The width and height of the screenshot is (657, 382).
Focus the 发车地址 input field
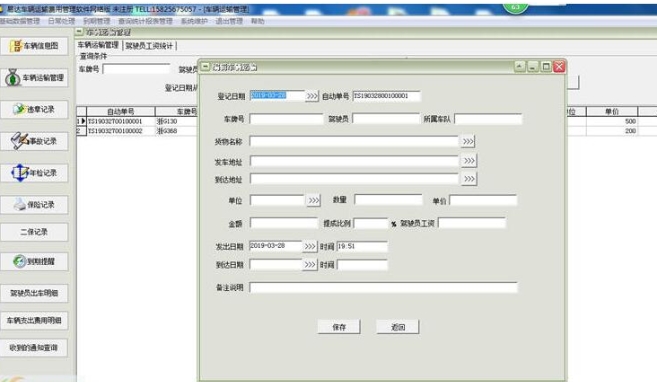354,161
